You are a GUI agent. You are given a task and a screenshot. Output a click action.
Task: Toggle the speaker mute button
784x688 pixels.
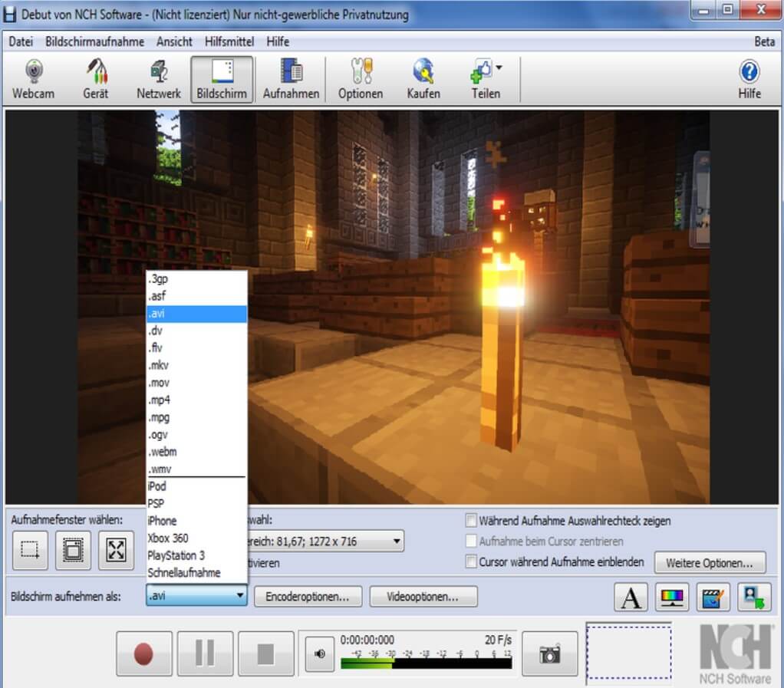coord(318,653)
